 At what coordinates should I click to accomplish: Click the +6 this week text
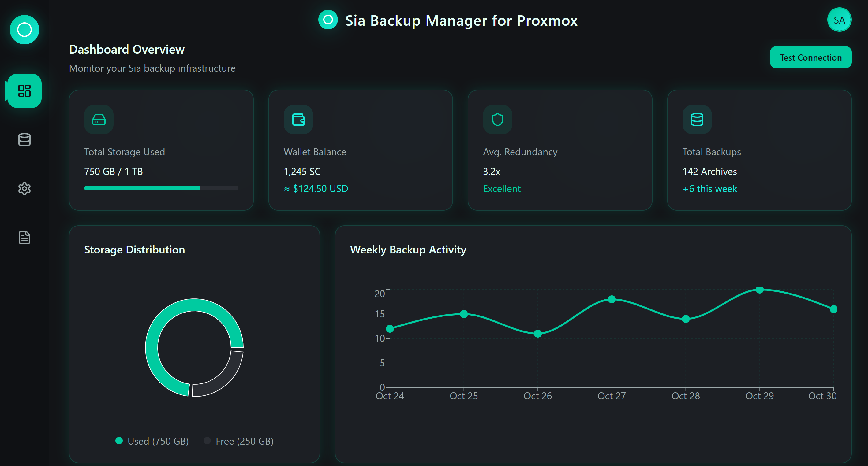coord(710,189)
